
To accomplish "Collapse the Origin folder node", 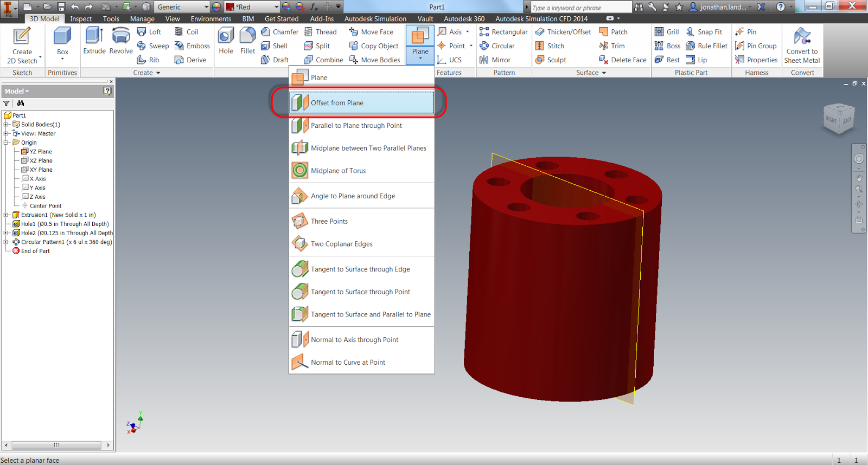I will tap(6, 143).
